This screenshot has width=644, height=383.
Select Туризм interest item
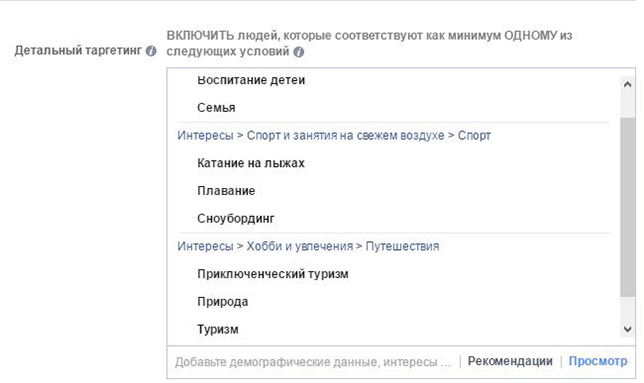pos(218,329)
